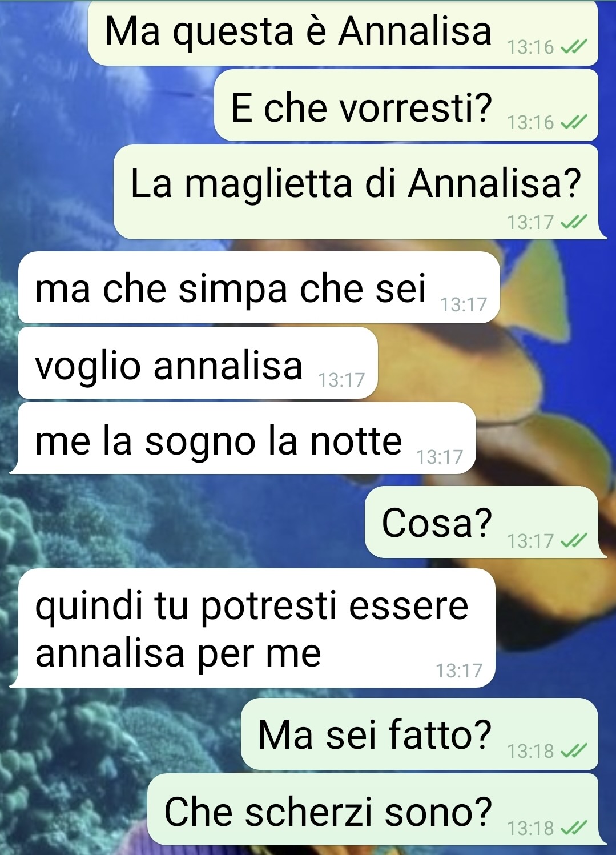Click 13:18 timestamp on 'Ma sei fatto?'

coord(530,751)
